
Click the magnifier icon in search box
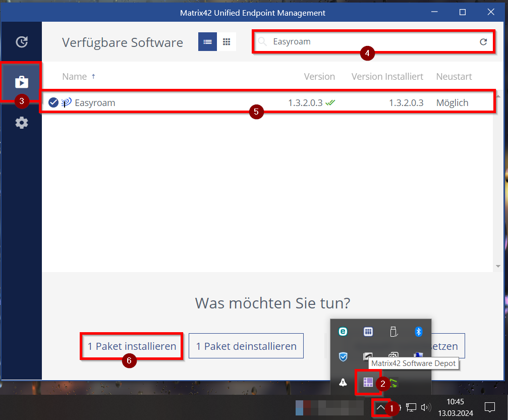pyautogui.click(x=262, y=41)
